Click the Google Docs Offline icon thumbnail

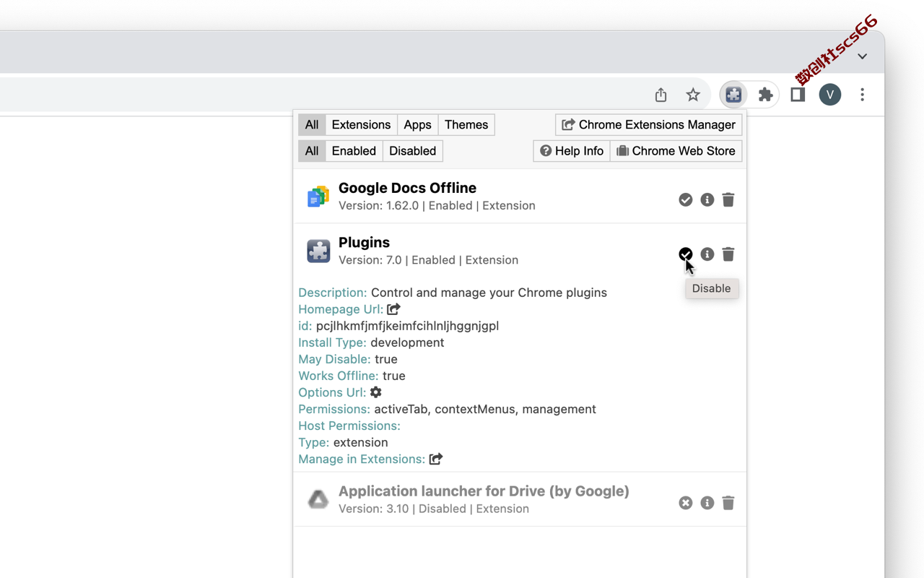[318, 196]
